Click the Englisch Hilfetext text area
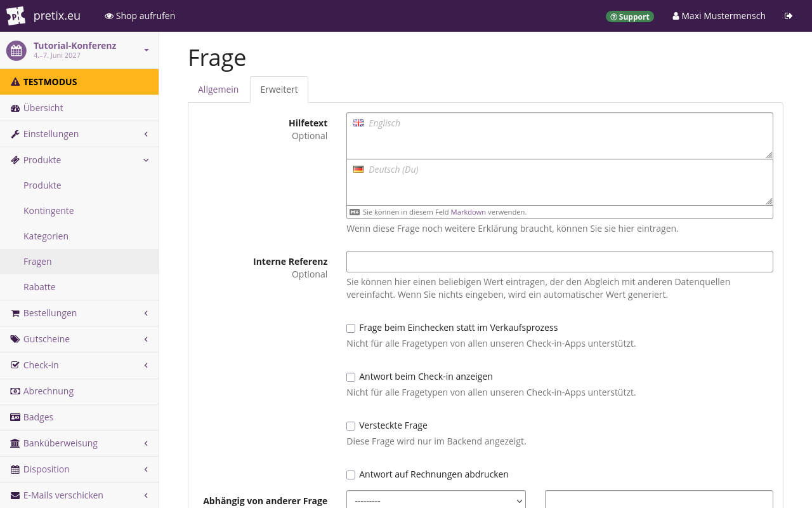This screenshot has width=812, height=508. pos(560,136)
